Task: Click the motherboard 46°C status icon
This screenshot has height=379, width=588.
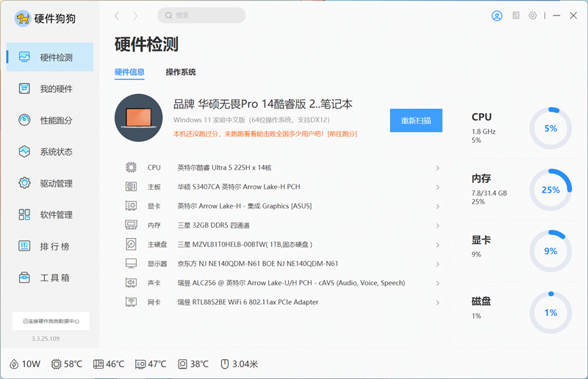Action: pos(98,364)
